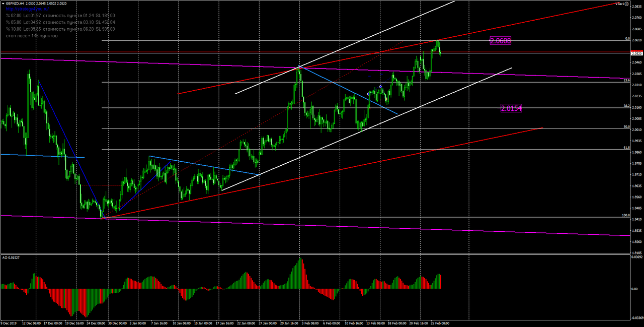
Task: Click the '15 Jan 00:00' time axis label
Action: click(x=204, y=323)
